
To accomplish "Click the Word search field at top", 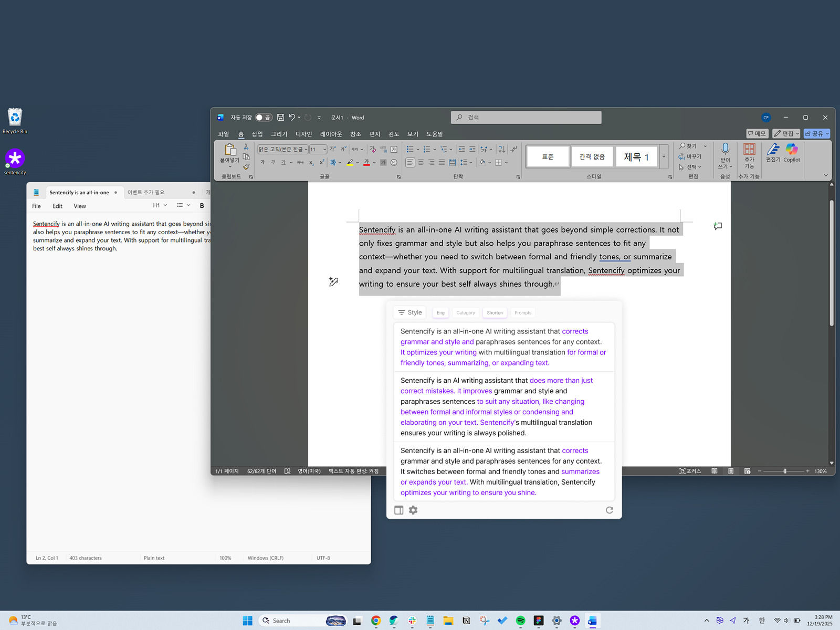I will coord(525,117).
